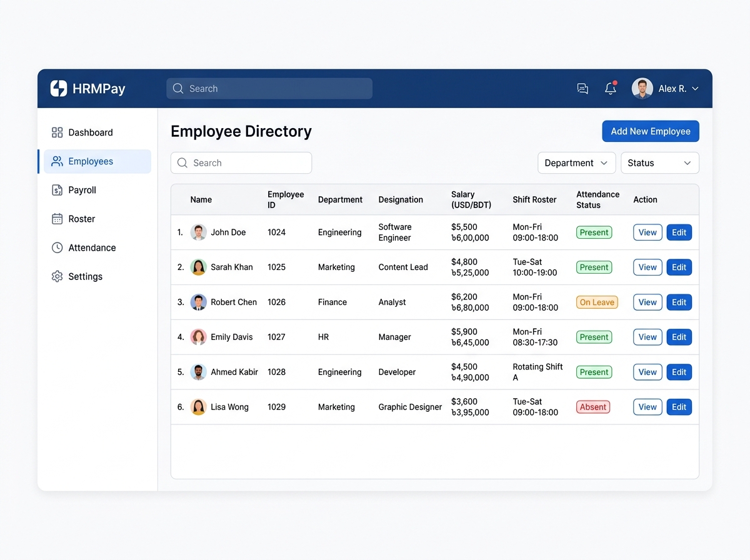Open Attendance section
The height and width of the screenshot is (560, 750).
tap(97, 247)
